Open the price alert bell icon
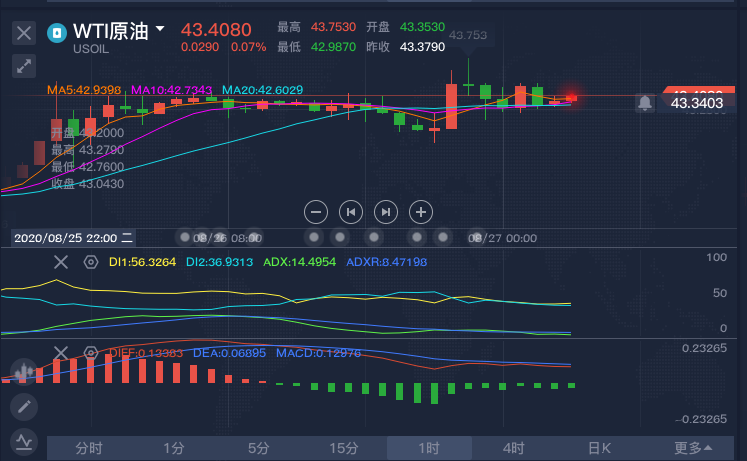This screenshot has height=461, width=747. (645, 102)
